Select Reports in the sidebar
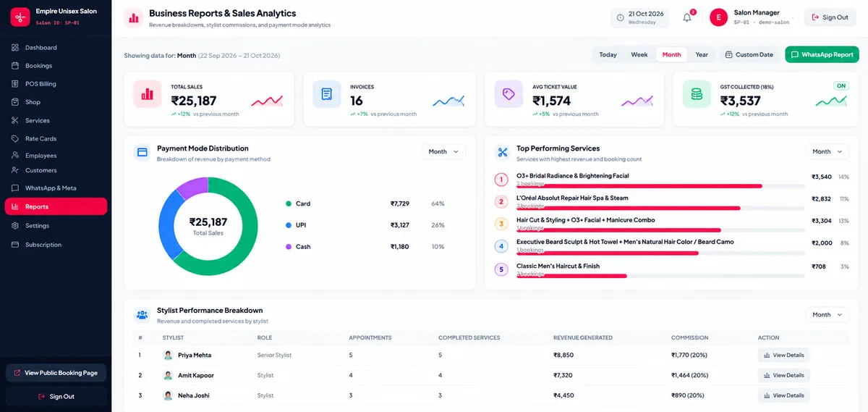 [56, 206]
